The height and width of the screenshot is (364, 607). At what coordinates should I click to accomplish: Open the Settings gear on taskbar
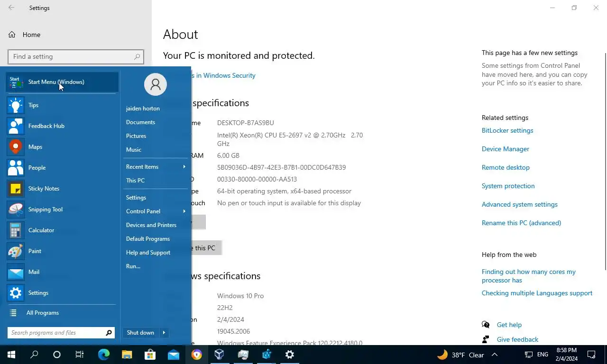point(289,355)
